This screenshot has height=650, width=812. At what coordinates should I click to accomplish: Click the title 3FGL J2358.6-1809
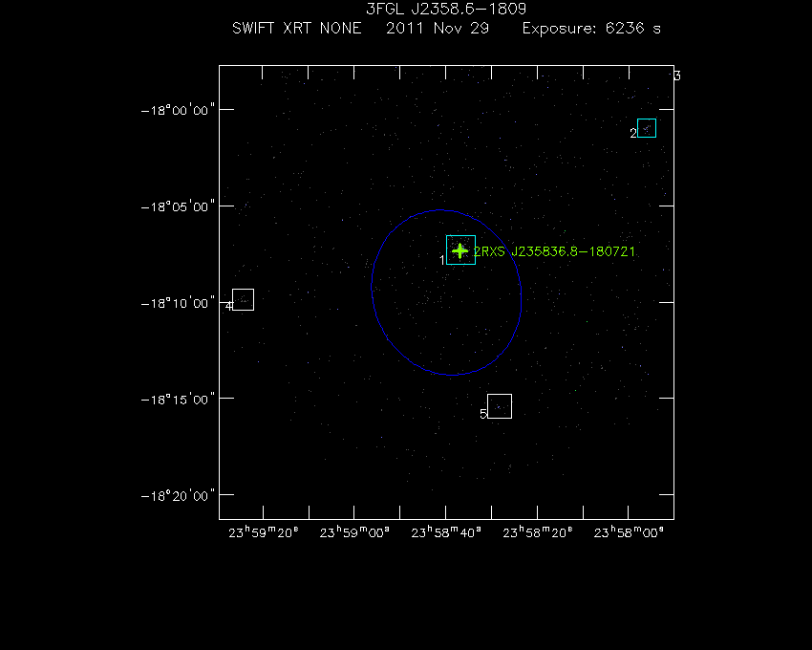[x=446, y=9]
